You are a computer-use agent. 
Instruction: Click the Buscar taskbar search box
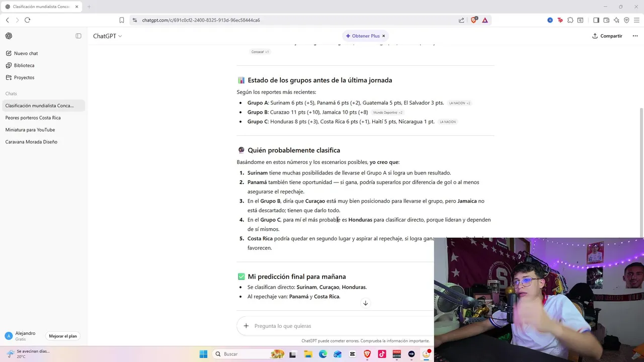tap(249, 354)
